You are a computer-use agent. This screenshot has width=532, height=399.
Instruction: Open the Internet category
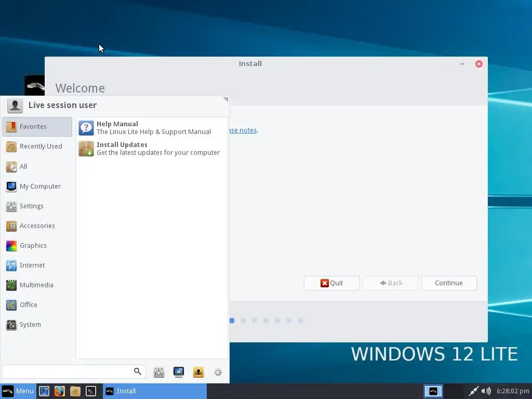(x=37, y=265)
